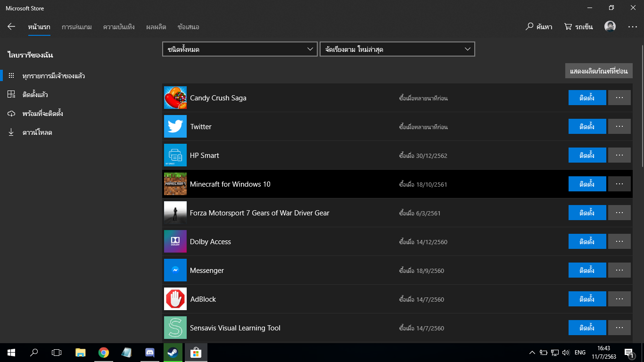Open more options for Minecraft row
Screen dimensions: 644x362
(619, 184)
